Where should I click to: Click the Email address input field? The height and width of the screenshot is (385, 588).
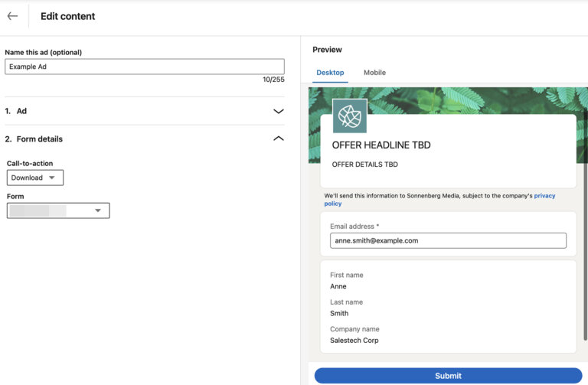[448, 240]
